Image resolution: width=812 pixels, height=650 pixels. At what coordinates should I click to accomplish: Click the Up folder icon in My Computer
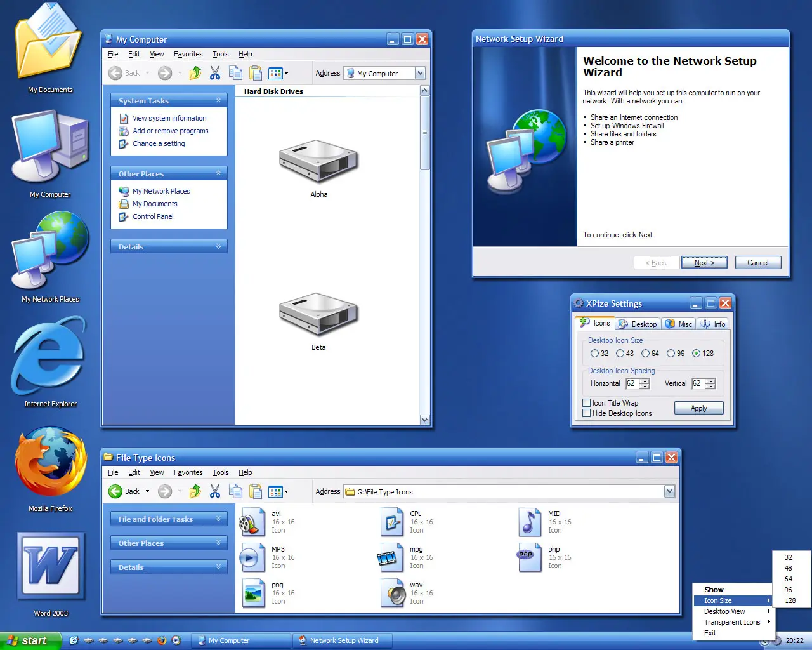point(195,73)
